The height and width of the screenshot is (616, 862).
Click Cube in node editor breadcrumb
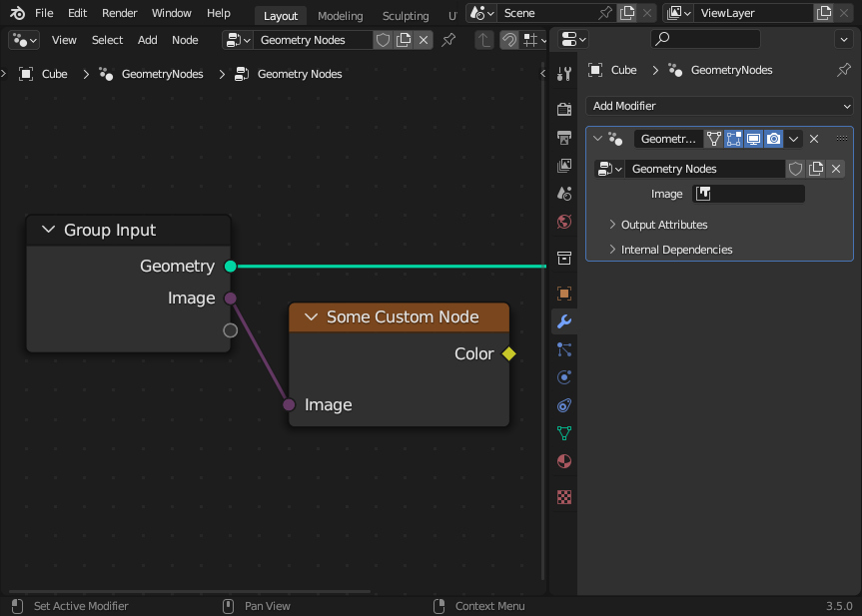point(54,74)
